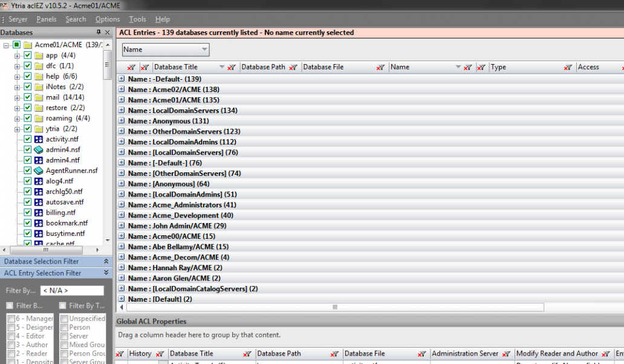
Task: Uncheck the activity.ntf checkbox
Action: coord(27,139)
